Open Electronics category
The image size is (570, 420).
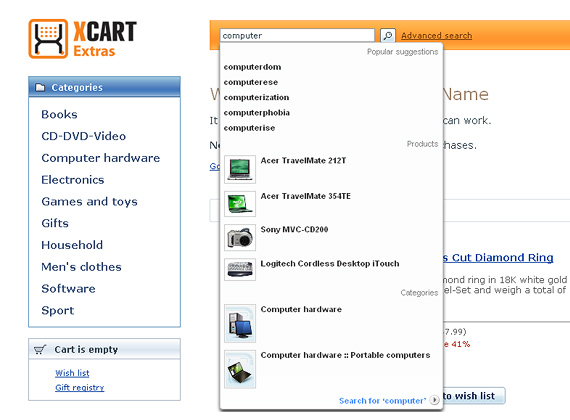click(73, 180)
